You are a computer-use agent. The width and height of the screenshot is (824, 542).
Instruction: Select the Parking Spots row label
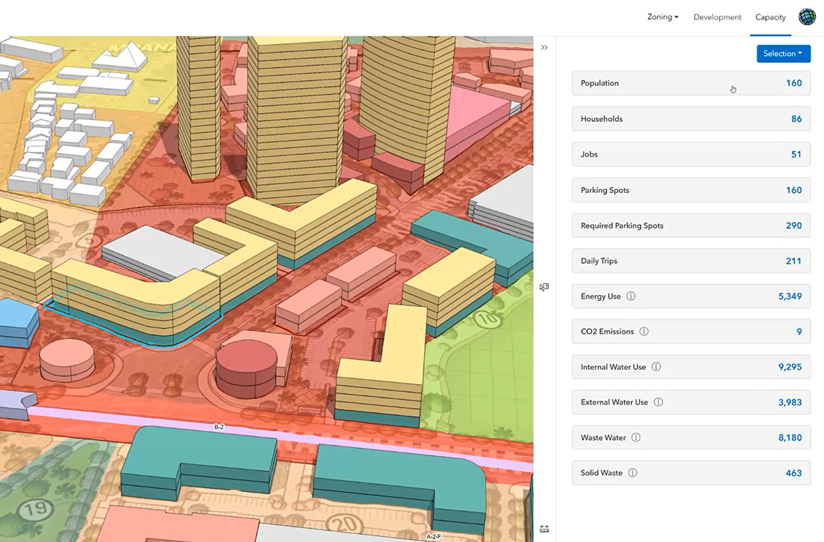pyautogui.click(x=604, y=190)
